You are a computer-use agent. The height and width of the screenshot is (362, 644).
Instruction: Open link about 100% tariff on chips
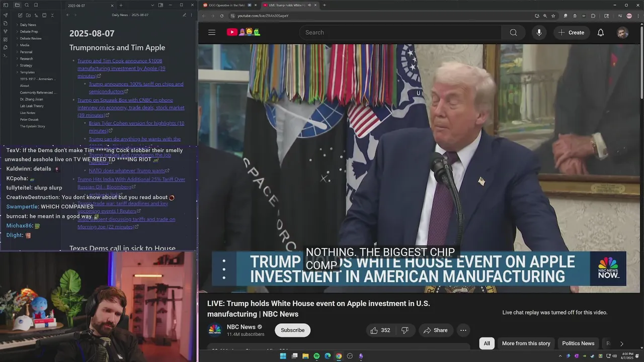(136, 87)
